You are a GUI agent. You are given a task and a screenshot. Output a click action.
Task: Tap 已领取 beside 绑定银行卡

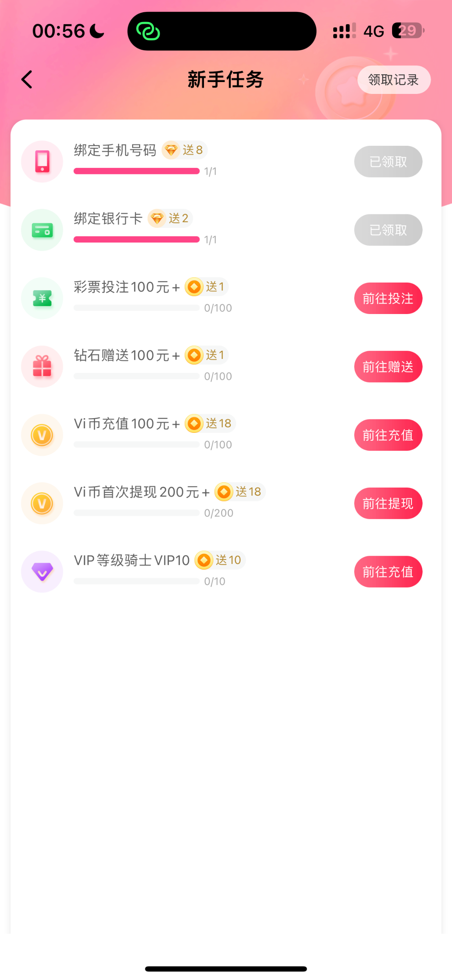[388, 230]
